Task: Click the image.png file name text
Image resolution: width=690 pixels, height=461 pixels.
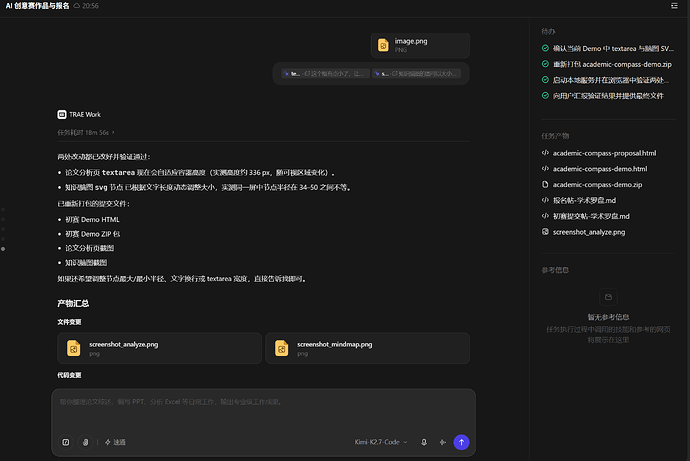Action: point(411,41)
